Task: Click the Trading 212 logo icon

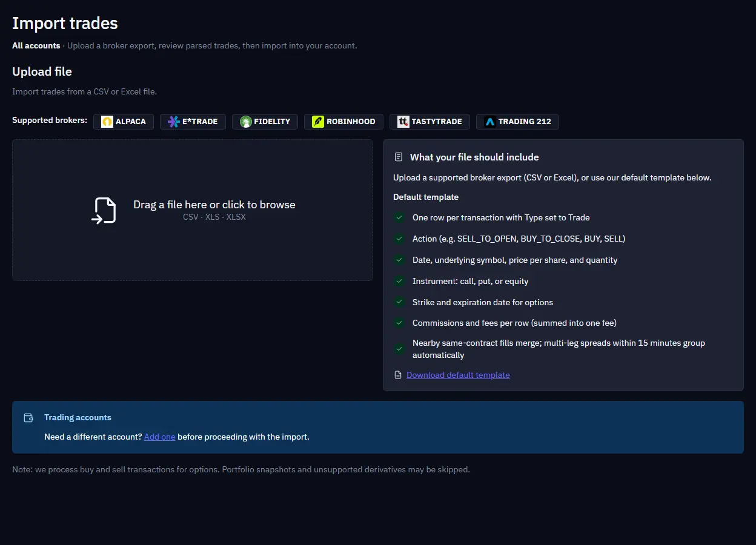Action: pyautogui.click(x=490, y=122)
